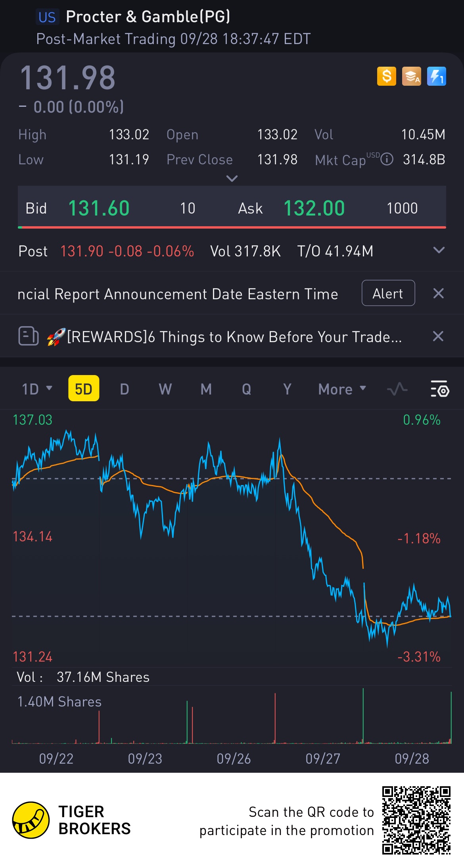Select the 09/27 date on chart axis

[x=323, y=758]
